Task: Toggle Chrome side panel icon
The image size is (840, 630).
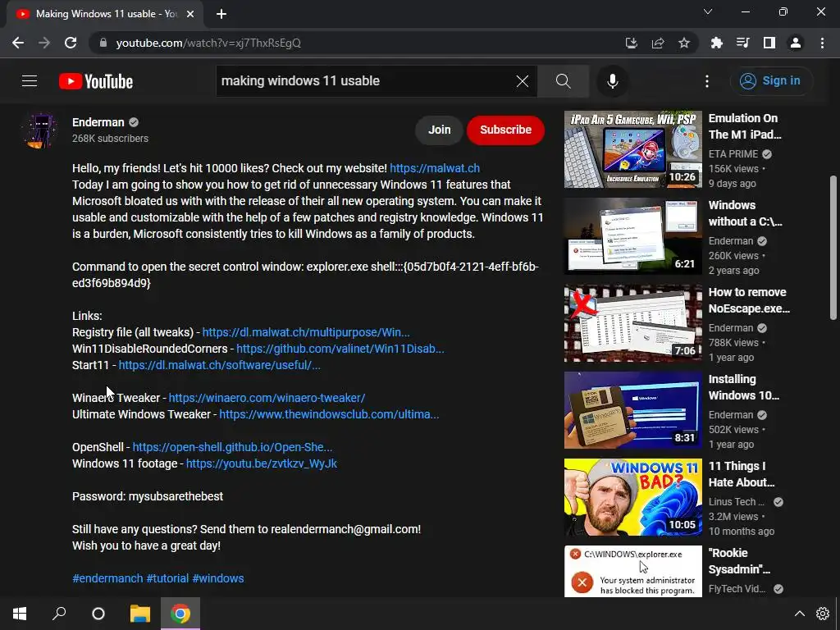Action: (x=769, y=43)
